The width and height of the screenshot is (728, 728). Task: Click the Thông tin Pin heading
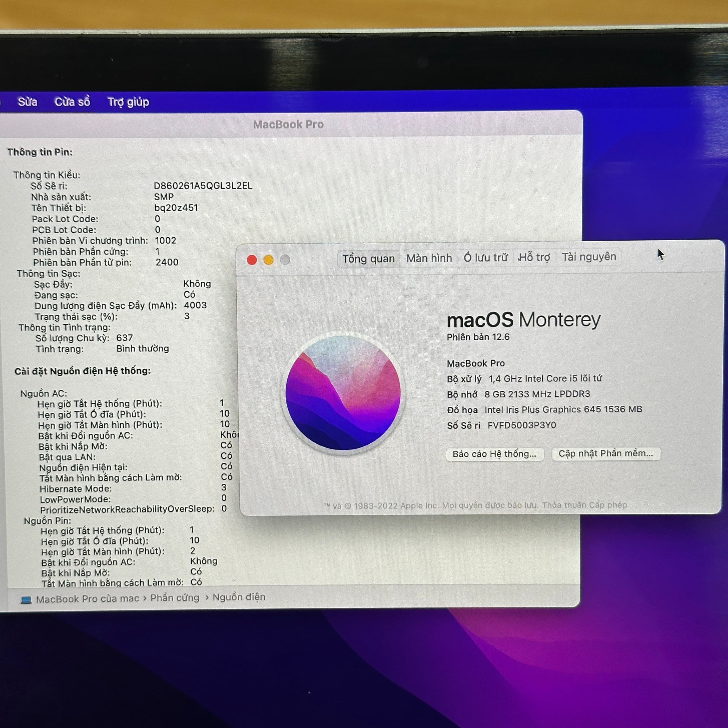click(x=40, y=152)
